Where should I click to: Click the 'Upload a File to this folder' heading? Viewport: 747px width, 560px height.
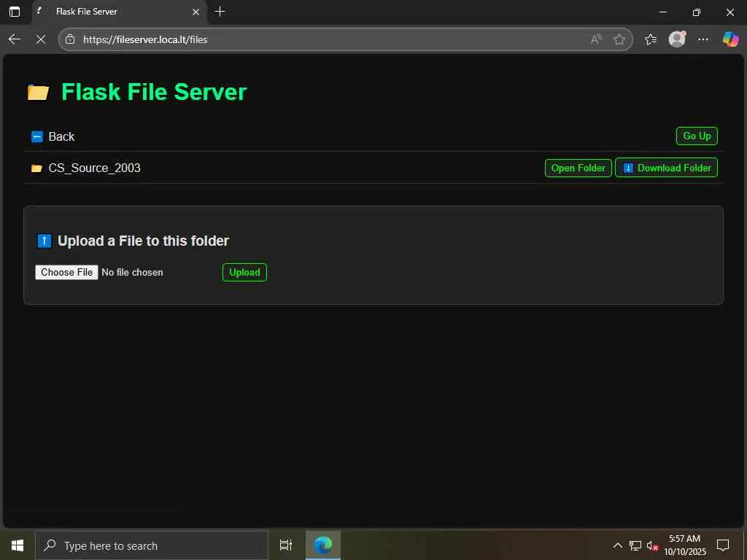(143, 241)
